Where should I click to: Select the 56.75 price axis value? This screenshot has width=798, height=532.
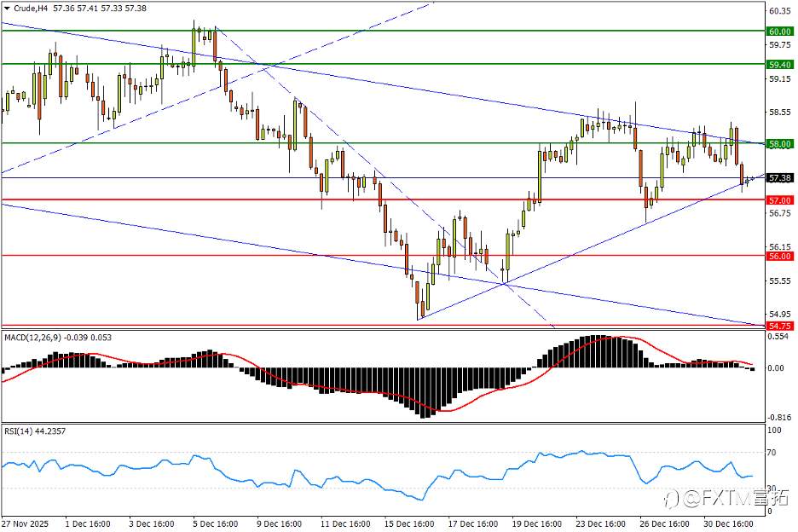pyautogui.click(x=780, y=213)
